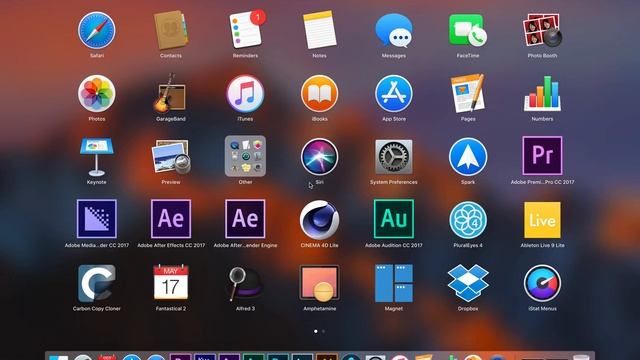Screen dimensions: 640x360
Task: Open the Magnet app
Action: tap(394, 283)
